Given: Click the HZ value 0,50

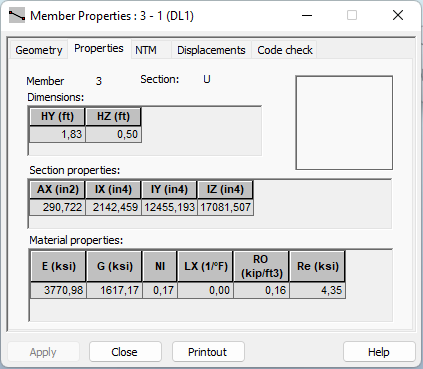Looking at the screenshot, I should pyautogui.click(x=113, y=134).
